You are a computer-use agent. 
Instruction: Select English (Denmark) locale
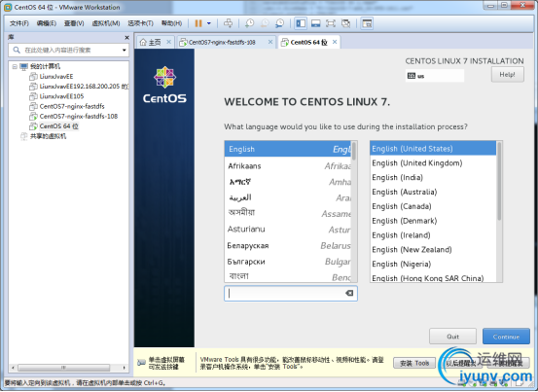[433, 221]
